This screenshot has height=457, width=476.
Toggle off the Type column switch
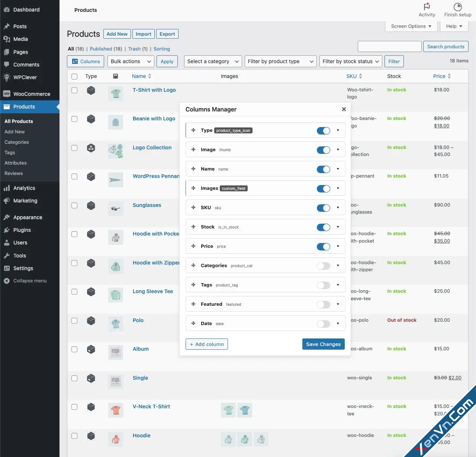324,131
